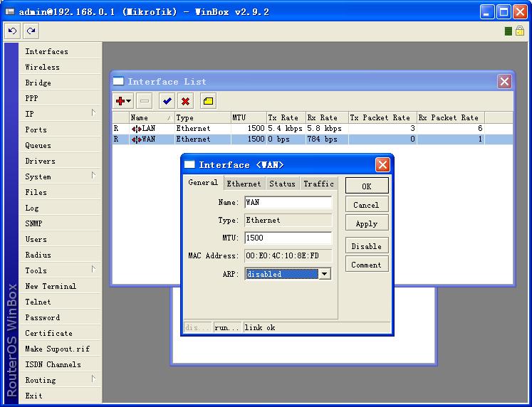Viewport: 532px width, 407px height.
Task: Click the Rx Rate column header
Action: tap(327, 117)
